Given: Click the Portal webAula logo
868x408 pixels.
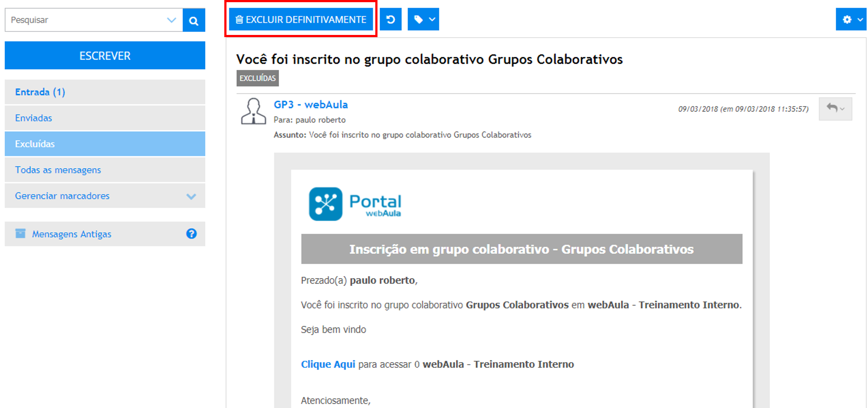Looking at the screenshot, I should point(355,204).
